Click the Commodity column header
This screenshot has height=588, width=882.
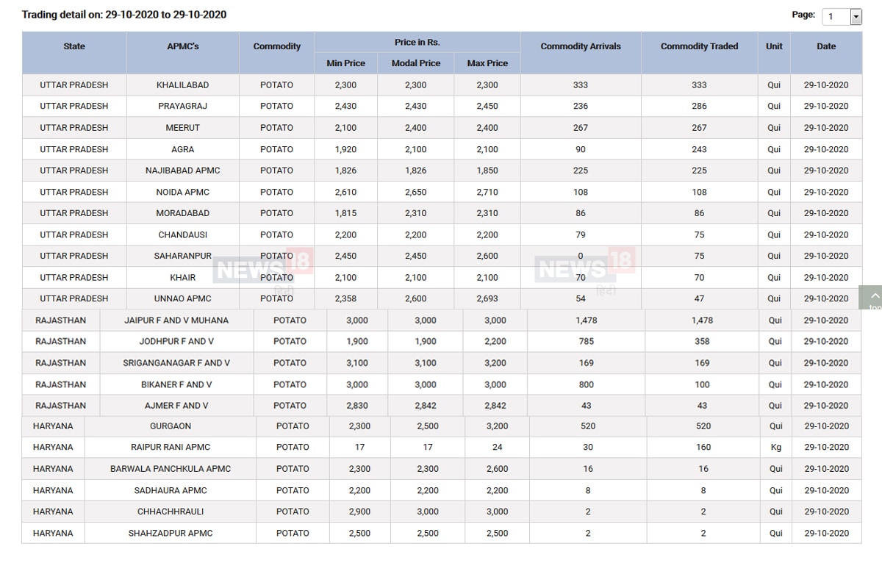coord(277,53)
